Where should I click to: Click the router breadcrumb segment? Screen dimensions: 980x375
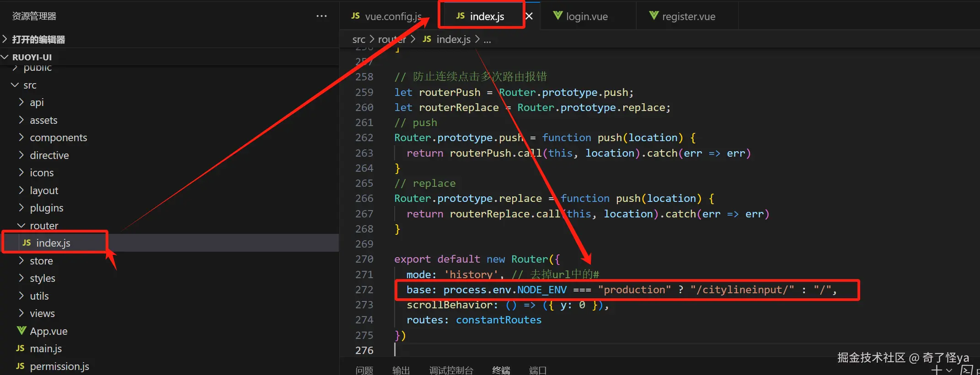392,40
